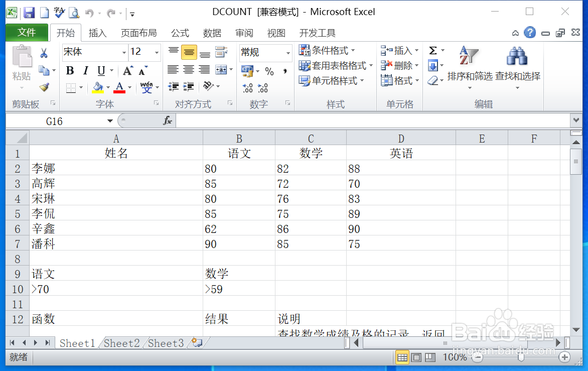This screenshot has height=371, width=588.
Task: Increase decimal places
Action: (247, 88)
